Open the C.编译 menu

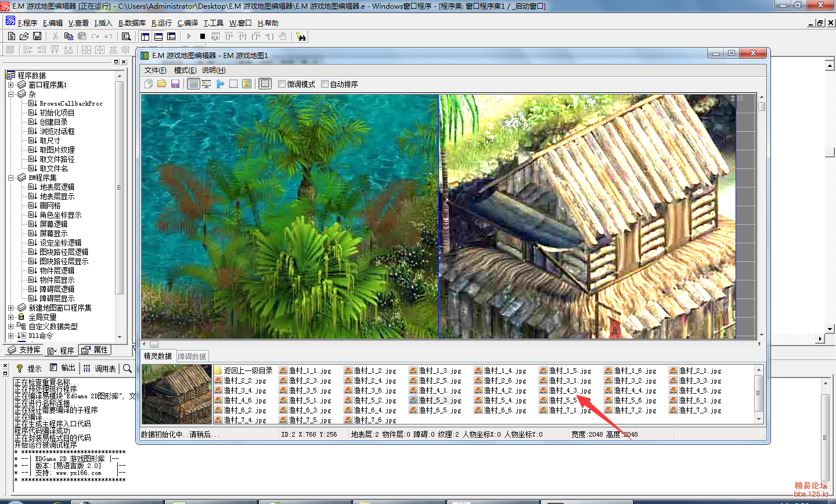click(x=188, y=23)
